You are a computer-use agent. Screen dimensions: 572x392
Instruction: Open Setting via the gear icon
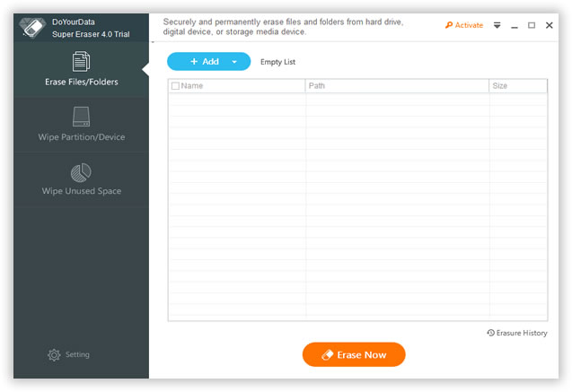click(54, 354)
